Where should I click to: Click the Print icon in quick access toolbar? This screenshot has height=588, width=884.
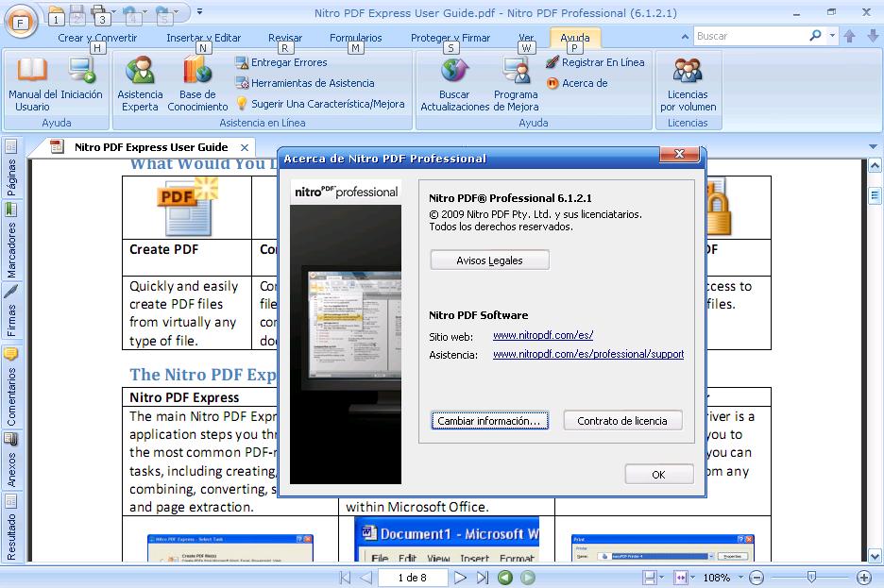click(98, 12)
